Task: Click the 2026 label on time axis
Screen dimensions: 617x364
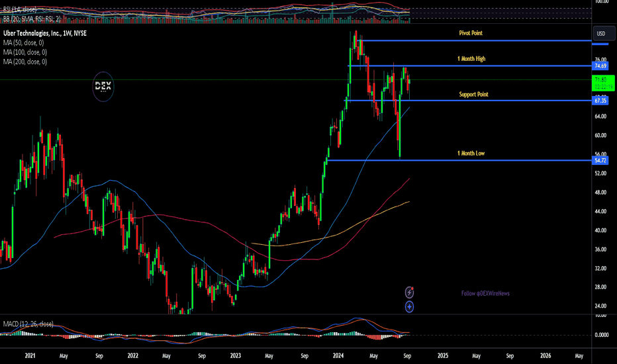Action: 546,356
